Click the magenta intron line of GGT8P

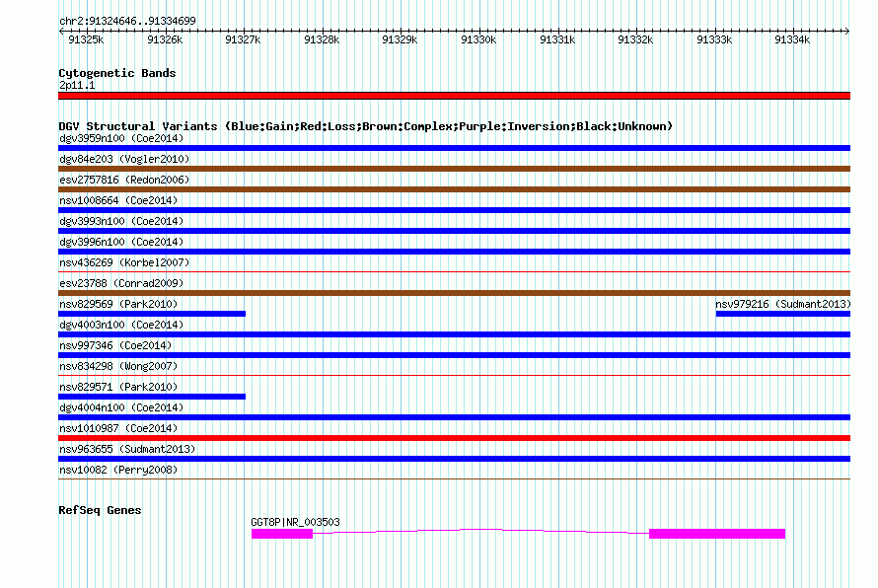(481, 529)
